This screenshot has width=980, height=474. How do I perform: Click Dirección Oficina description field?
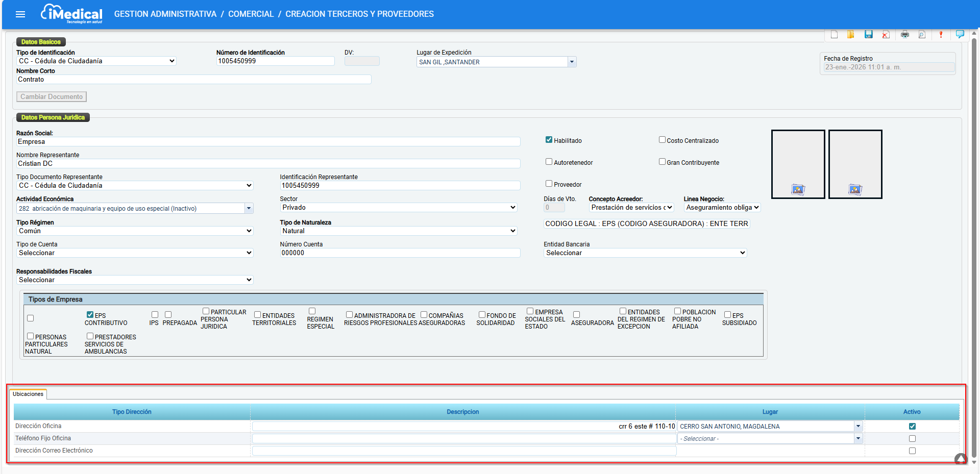[464, 427]
